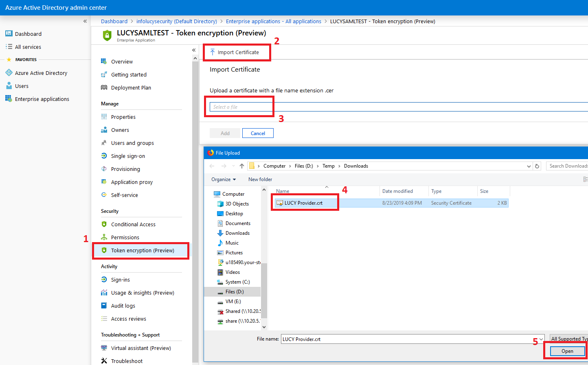Collapse the left navigation pane
Image resolution: width=588 pixels, height=365 pixels.
[85, 21]
